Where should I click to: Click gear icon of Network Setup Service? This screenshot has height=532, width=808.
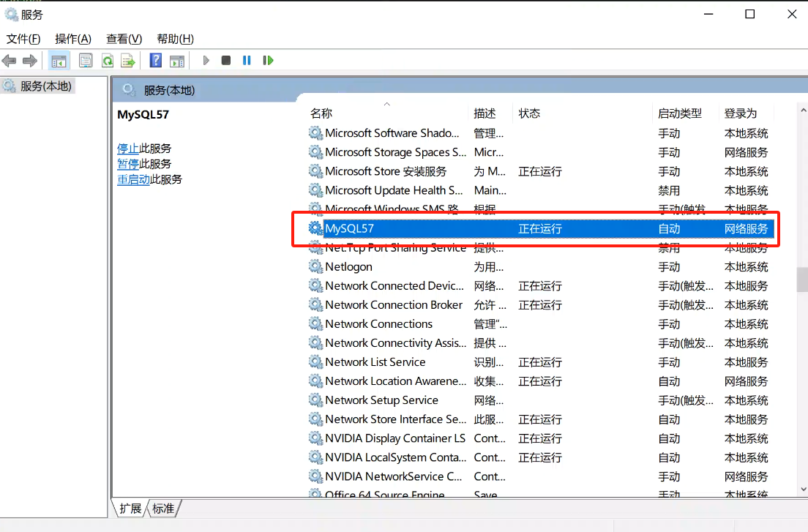(x=315, y=400)
